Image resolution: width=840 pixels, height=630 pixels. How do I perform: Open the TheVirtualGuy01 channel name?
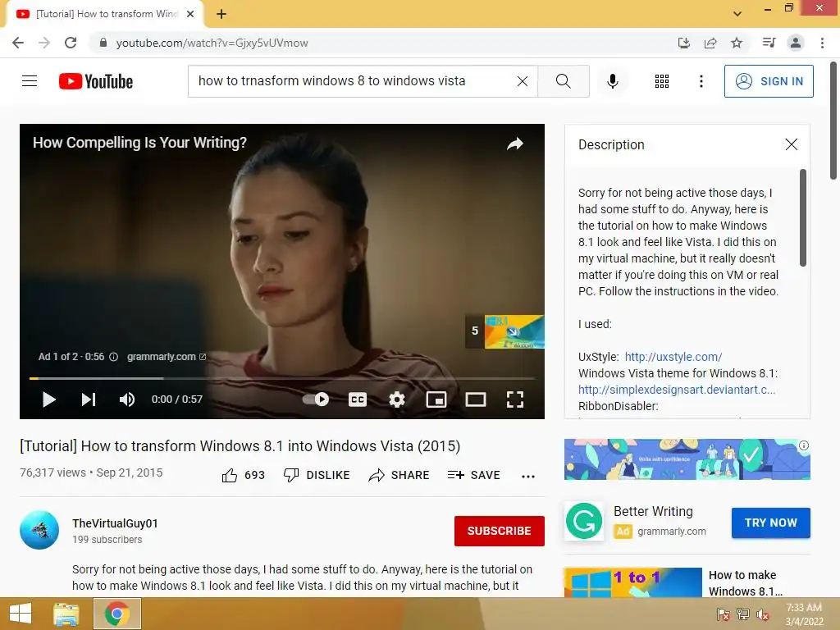(x=115, y=523)
